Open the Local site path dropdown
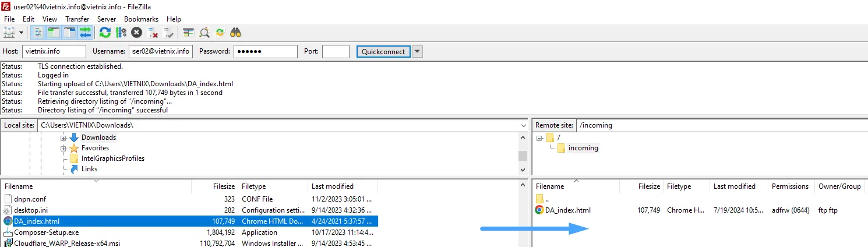Screen dimensions: 868x247 tap(523, 125)
